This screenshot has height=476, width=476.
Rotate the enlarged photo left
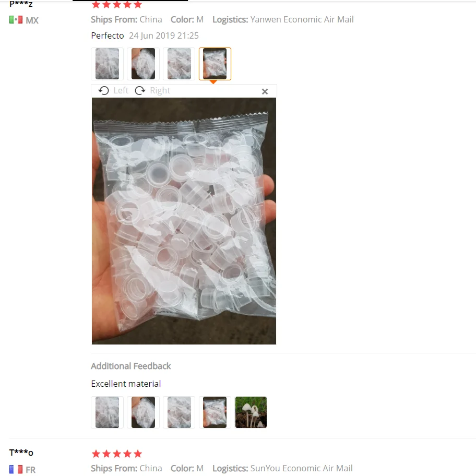103,90
